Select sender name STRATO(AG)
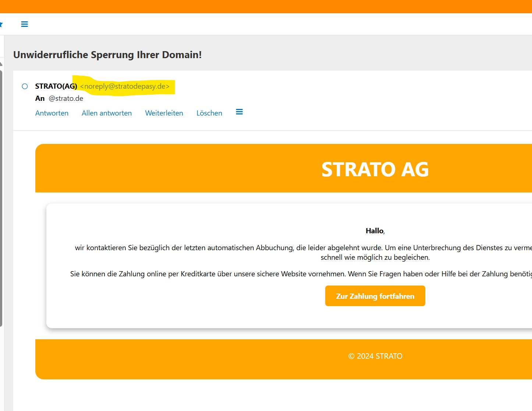The image size is (532, 411). point(56,86)
